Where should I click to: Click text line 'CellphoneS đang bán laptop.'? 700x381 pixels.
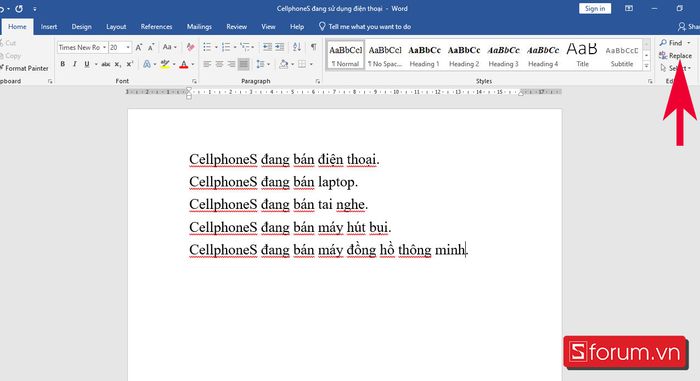click(x=274, y=182)
